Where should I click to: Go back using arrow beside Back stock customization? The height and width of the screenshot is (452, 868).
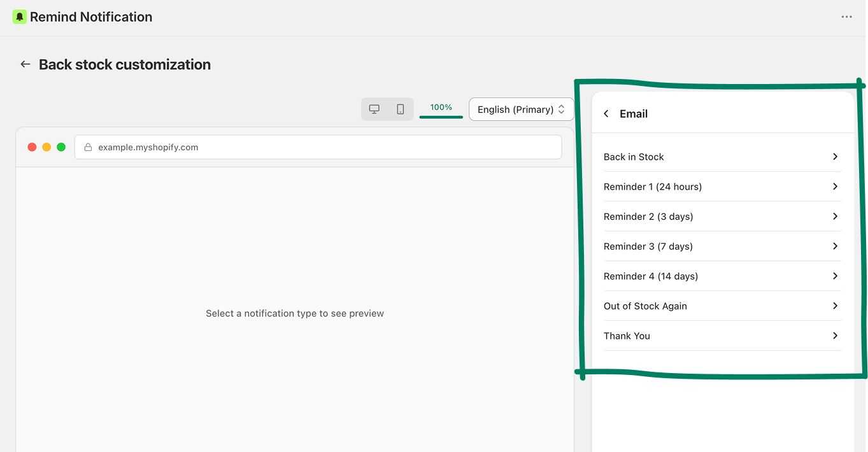click(x=25, y=64)
